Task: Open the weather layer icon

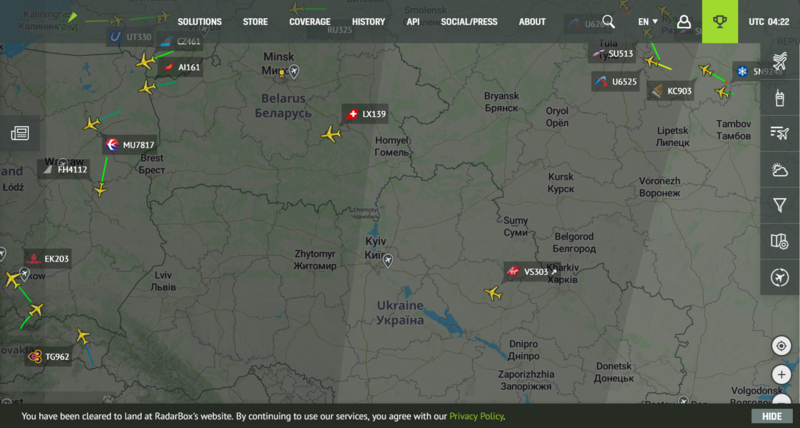Action: [x=780, y=169]
